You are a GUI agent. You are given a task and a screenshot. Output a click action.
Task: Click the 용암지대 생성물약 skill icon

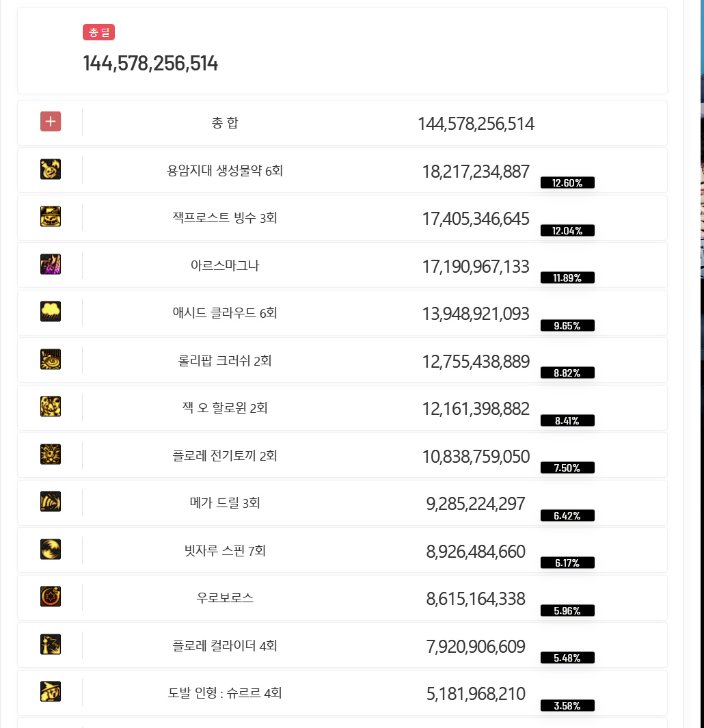tap(51, 170)
